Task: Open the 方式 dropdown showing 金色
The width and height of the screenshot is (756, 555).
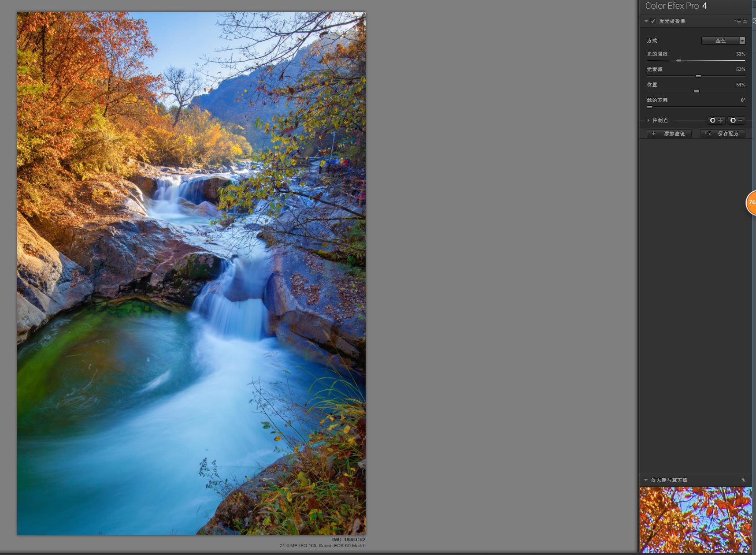Action: point(723,41)
